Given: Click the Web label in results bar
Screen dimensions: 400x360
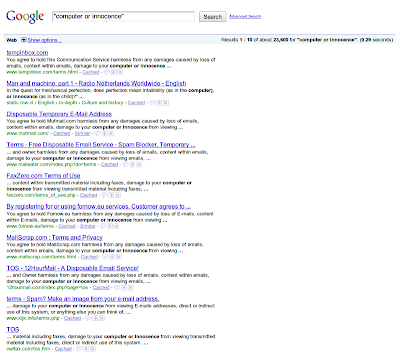Looking at the screenshot, I should click(x=12, y=40).
